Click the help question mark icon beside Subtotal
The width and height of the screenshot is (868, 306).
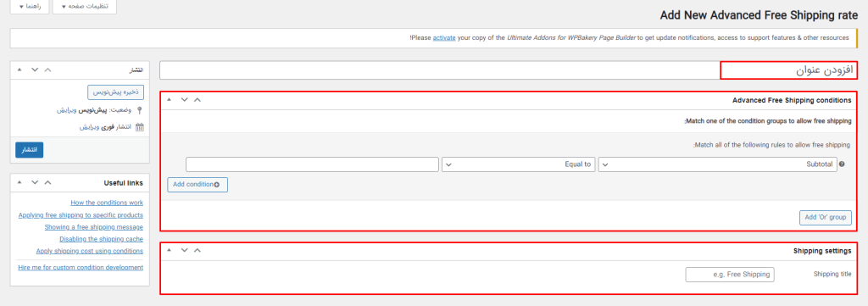843,164
